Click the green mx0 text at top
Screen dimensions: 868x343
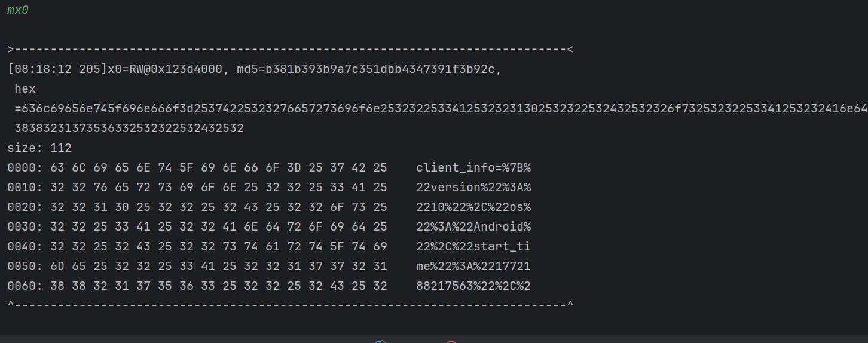(18, 10)
